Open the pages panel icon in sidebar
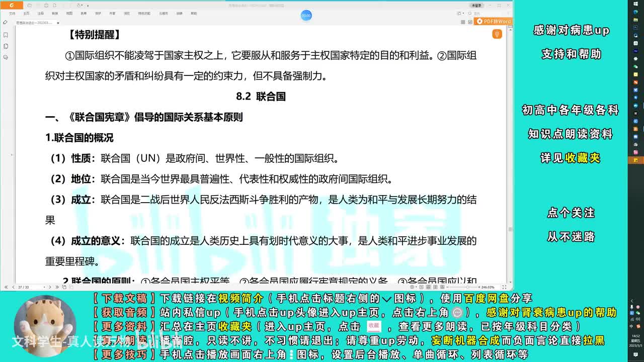 (x=6, y=46)
